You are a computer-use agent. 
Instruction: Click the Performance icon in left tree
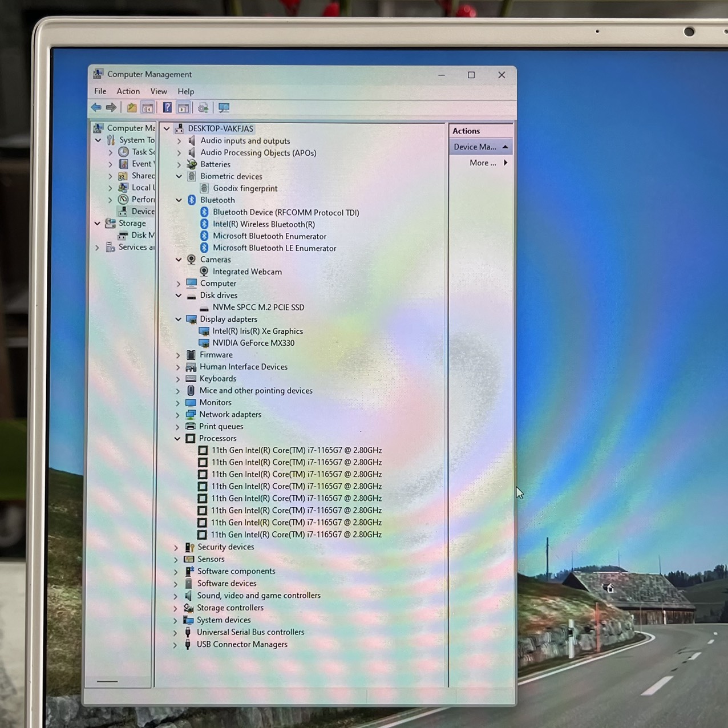click(x=123, y=199)
